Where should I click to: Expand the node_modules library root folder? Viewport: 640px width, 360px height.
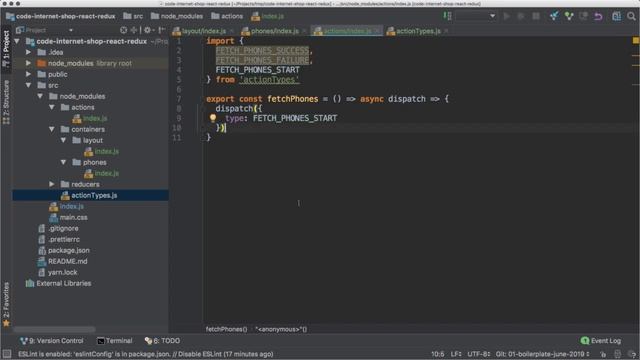(28, 63)
